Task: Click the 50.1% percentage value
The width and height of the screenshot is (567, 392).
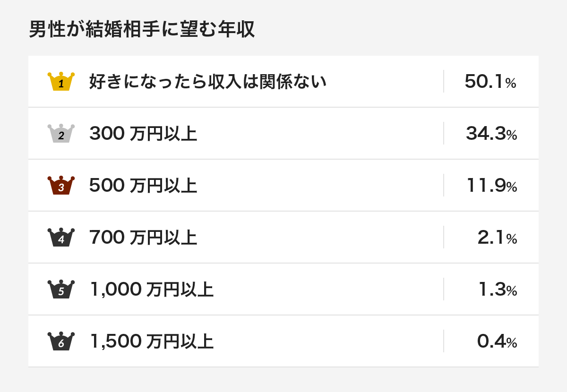Action: (490, 82)
